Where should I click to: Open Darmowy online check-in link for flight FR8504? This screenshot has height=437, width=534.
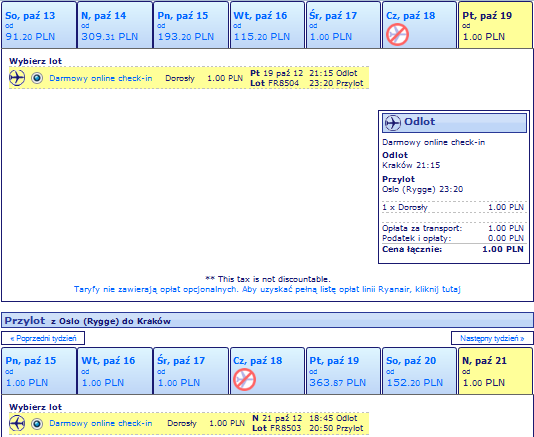click(x=101, y=78)
